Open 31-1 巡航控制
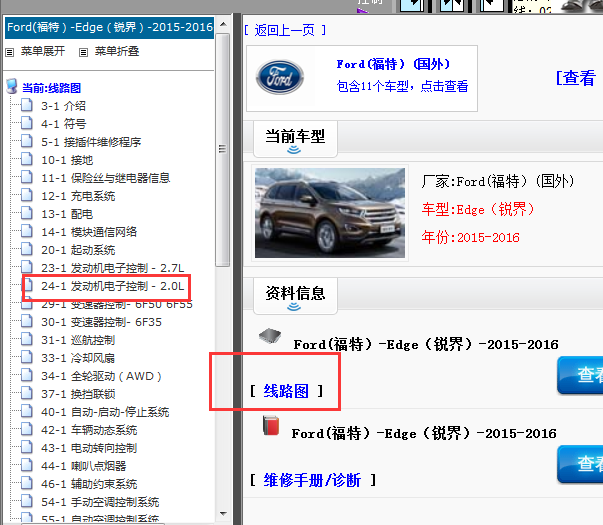Image resolution: width=603 pixels, height=525 pixels. (78, 340)
